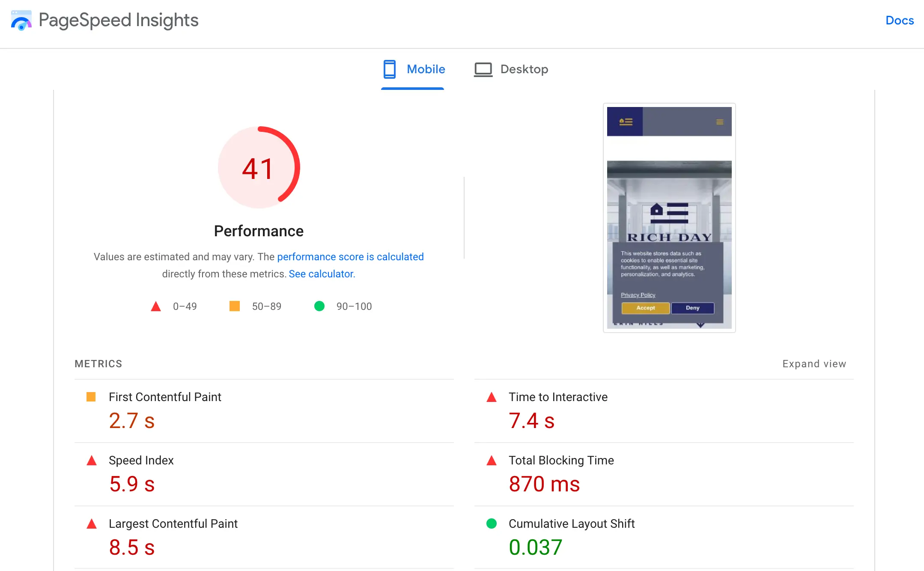Click the red triangle beside Speed Index
Viewport: 924px width, 571px height.
point(92,461)
